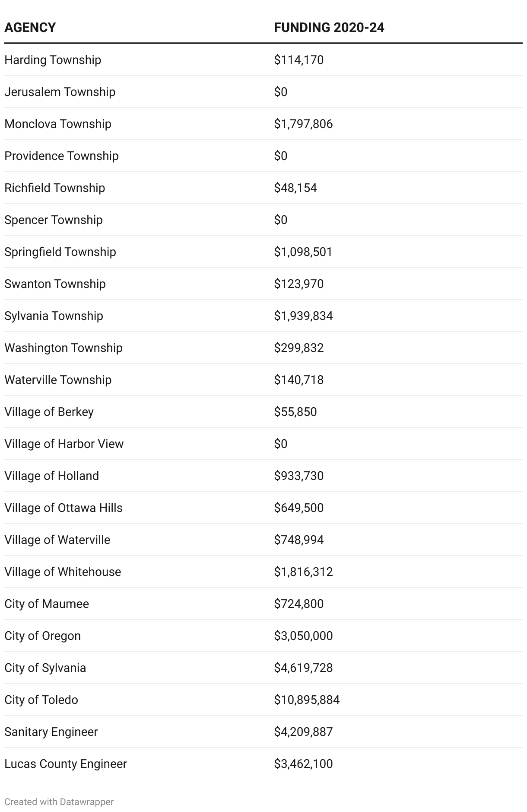Click the AGENCY column header

point(30,28)
